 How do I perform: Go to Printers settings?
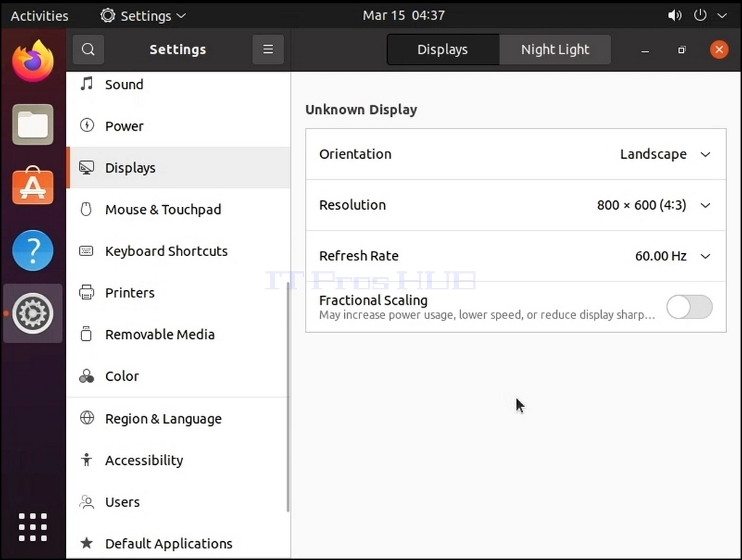click(x=179, y=292)
